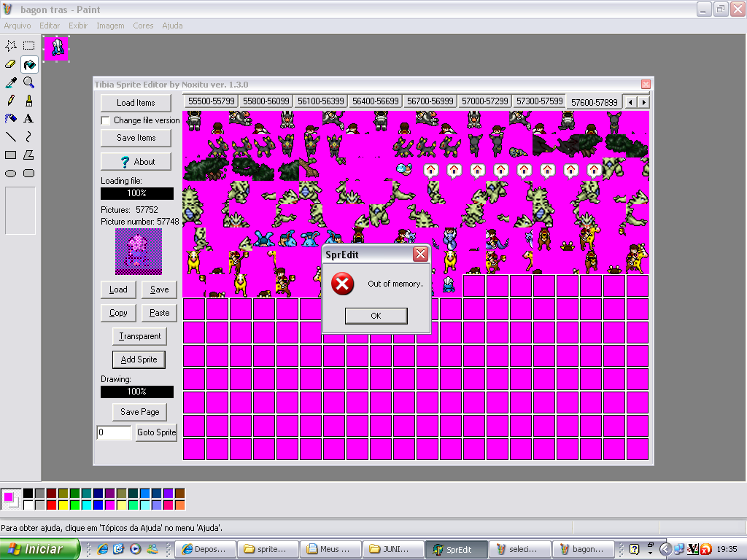
Task: Toggle Change file version checkbox
Action: 106,120
